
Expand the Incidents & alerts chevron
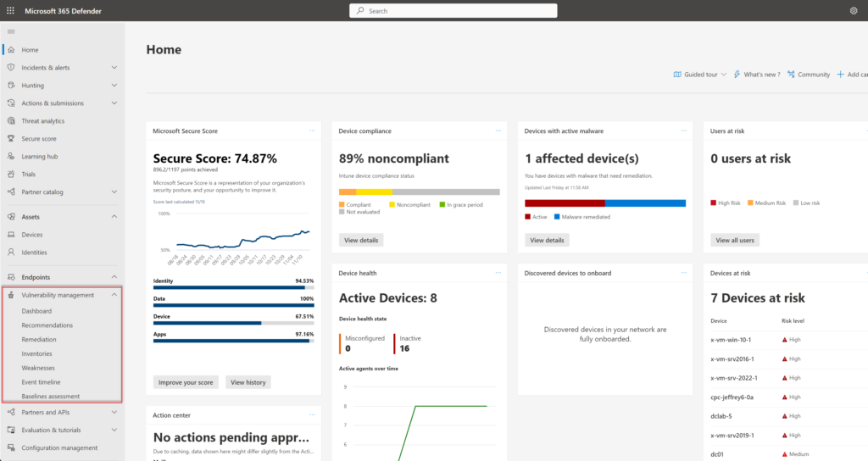(x=114, y=68)
